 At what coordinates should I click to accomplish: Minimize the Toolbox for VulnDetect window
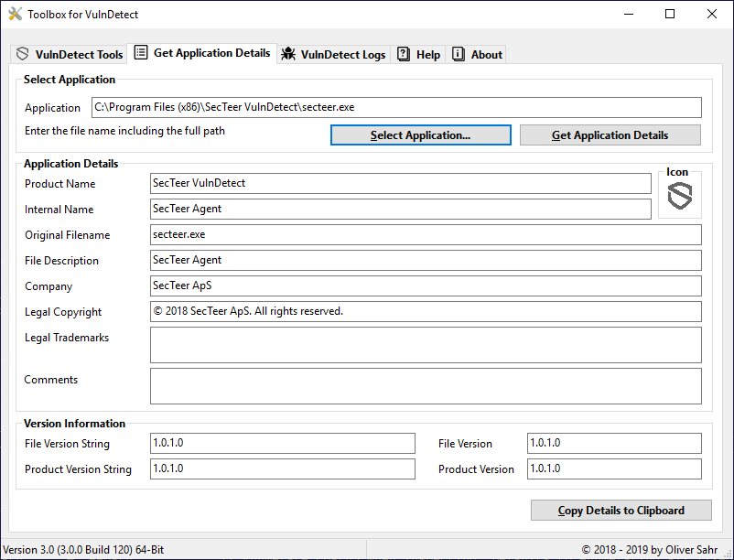629,14
